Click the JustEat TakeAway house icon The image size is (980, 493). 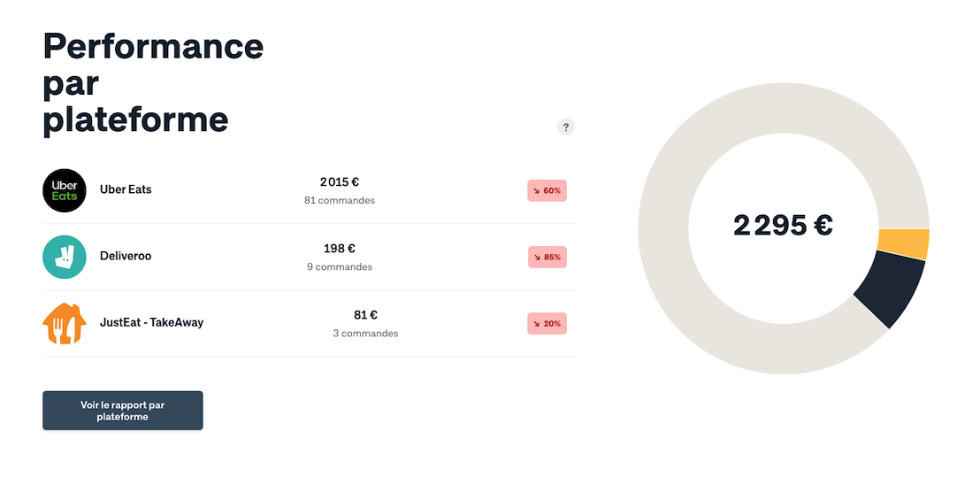tap(65, 324)
